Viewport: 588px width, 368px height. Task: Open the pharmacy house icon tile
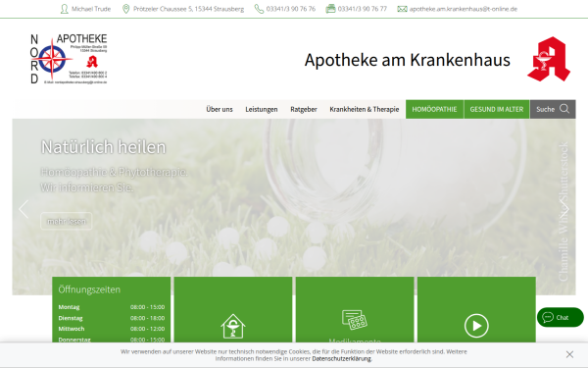[x=233, y=326]
